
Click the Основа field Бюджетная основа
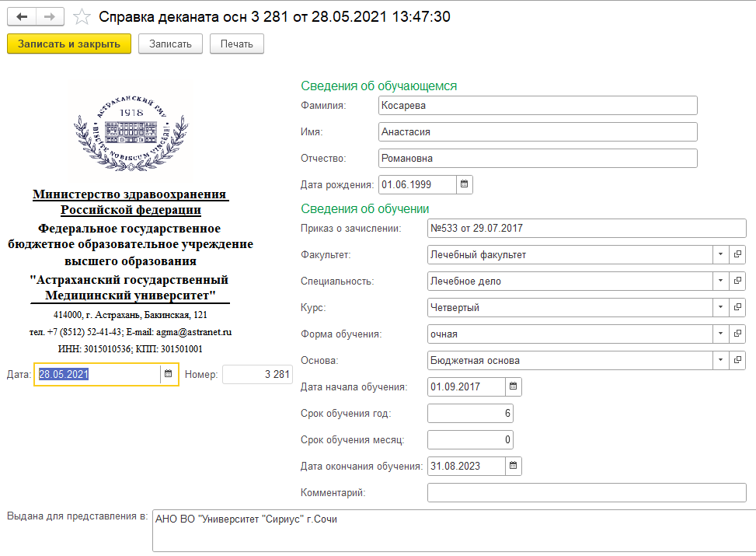point(570,360)
